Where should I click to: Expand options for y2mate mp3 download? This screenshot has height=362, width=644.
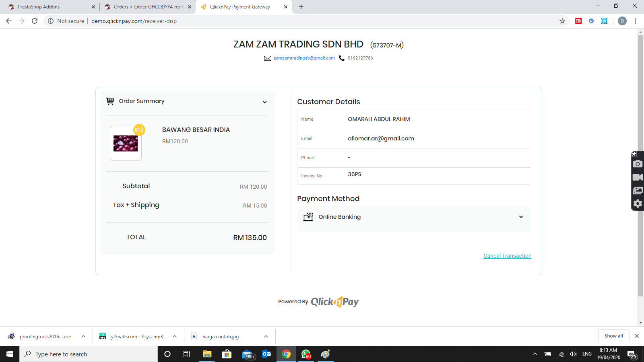click(x=175, y=336)
